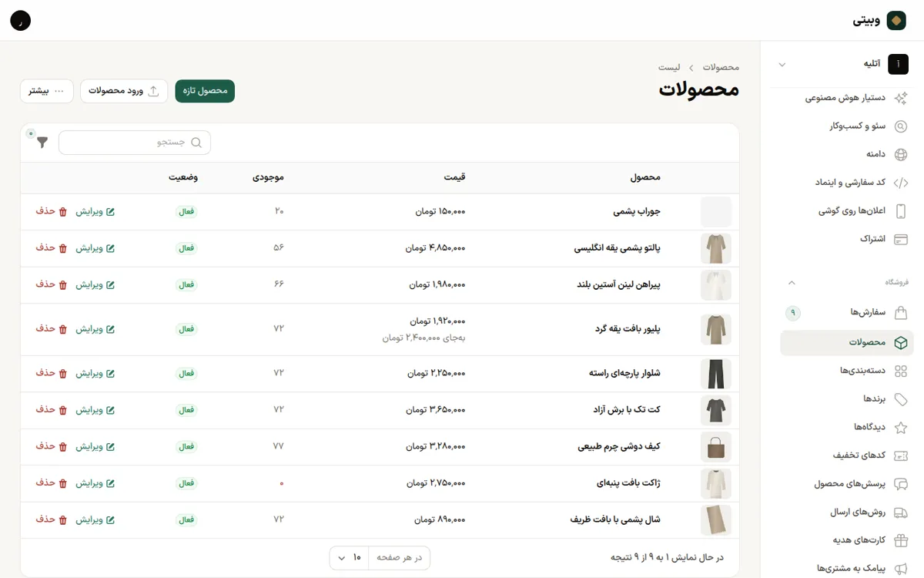
Task: Open the بیشتر more actions menu
Action: (47, 91)
